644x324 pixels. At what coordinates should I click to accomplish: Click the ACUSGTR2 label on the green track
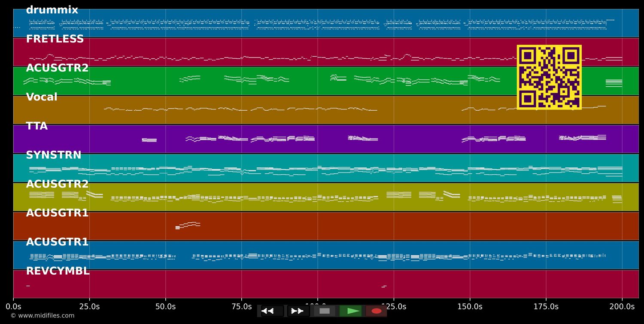pos(57,68)
